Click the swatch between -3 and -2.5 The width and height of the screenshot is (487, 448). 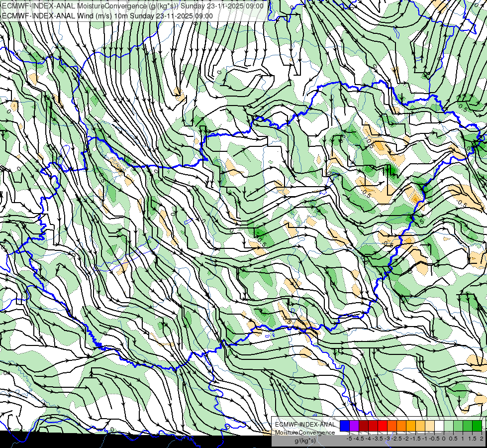click(392, 426)
